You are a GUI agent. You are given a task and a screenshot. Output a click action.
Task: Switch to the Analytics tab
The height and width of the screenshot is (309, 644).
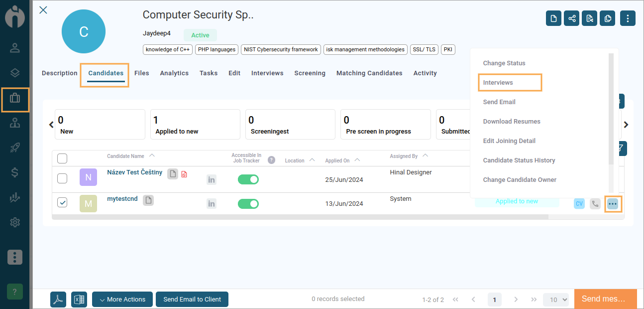(174, 73)
